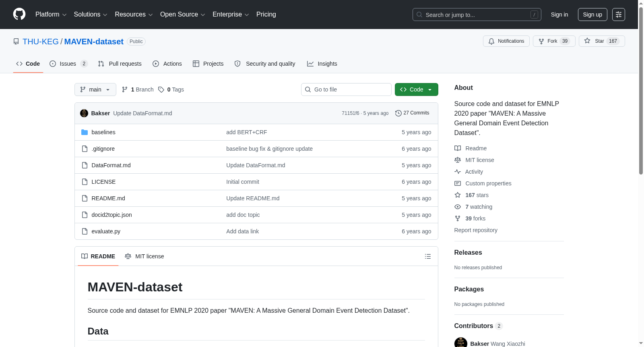Open the Pull requests tab
This screenshot has width=644, height=347.
click(120, 64)
